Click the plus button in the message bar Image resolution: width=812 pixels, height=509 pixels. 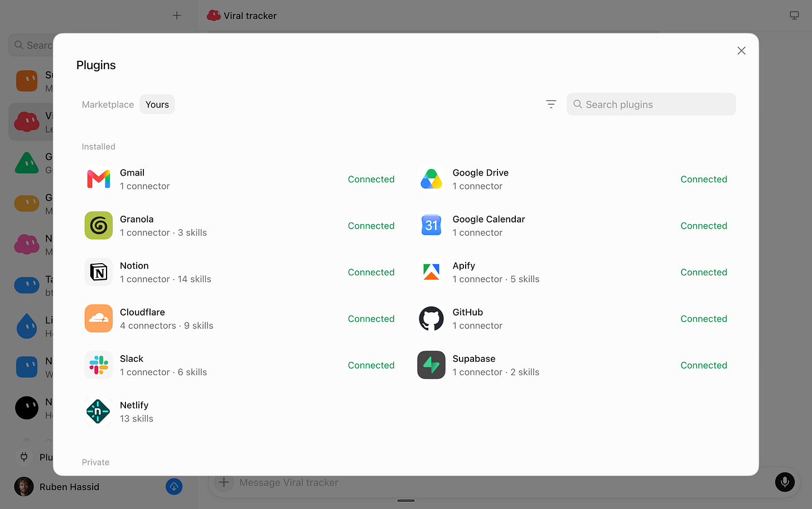(x=224, y=482)
